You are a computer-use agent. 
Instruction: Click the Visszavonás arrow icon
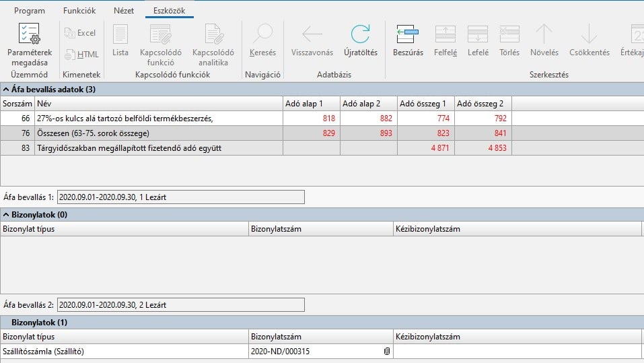312,34
